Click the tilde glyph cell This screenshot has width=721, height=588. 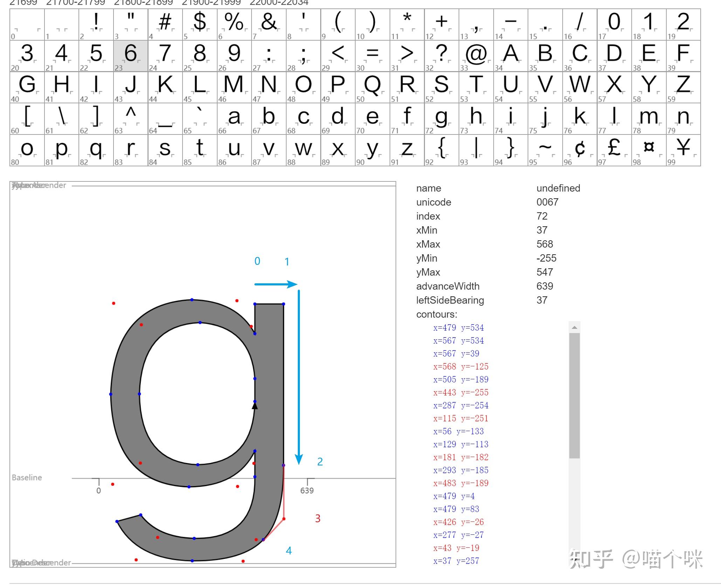pos(545,150)
